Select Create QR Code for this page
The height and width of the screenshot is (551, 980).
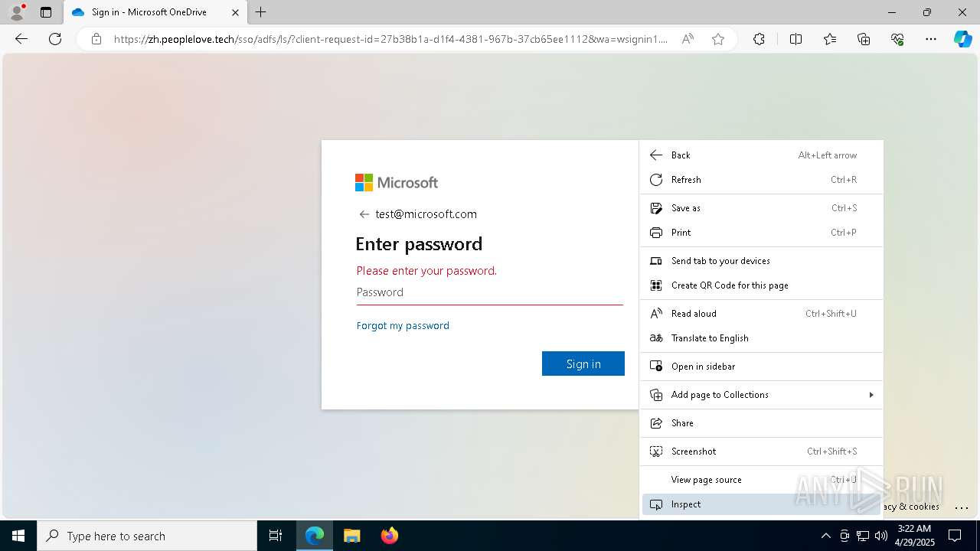coord(761,285)
